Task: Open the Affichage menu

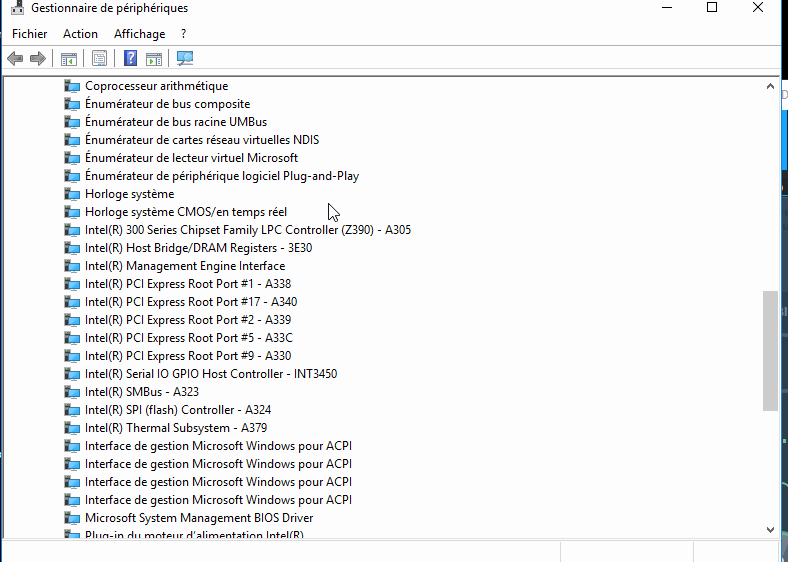Action: [140, 34]
